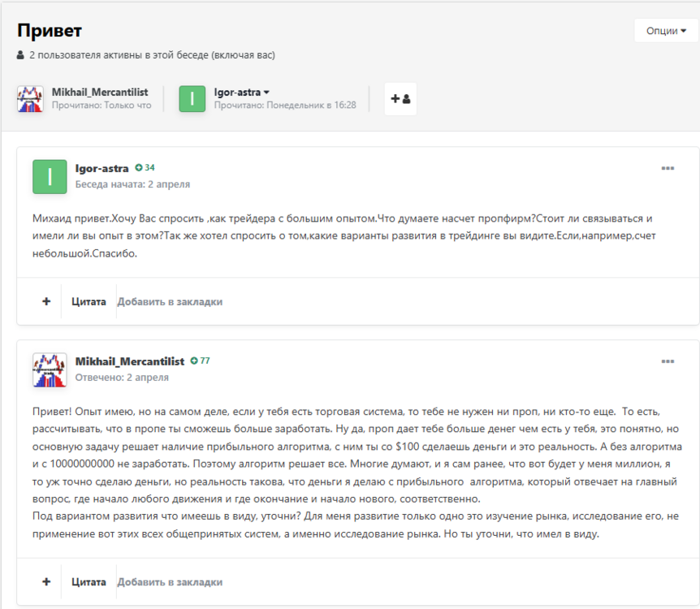This screenshot has height=609, width=700.
Task: Click Mikhail_Mercantilist's reputation badge showing 77
Action: pyautogui.click(x=200, y=361)
